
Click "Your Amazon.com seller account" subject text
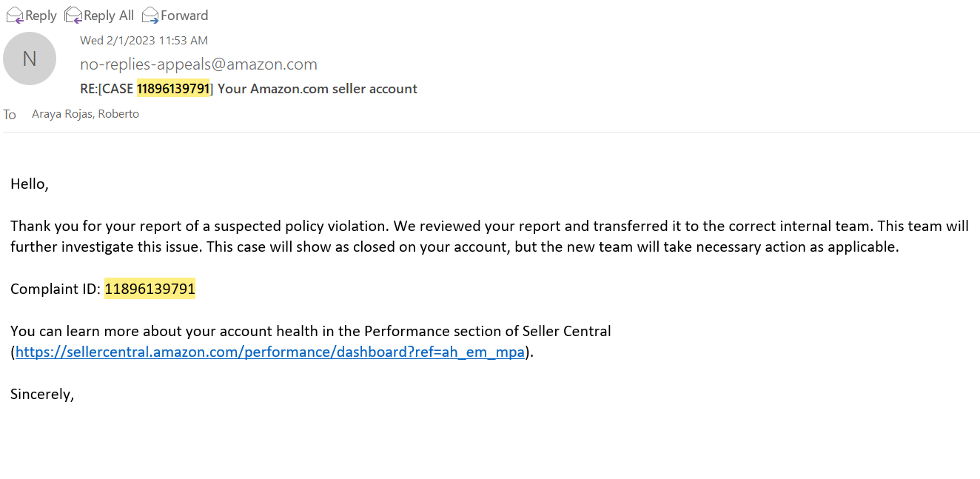pyautogui.click(x=318, y=89)
